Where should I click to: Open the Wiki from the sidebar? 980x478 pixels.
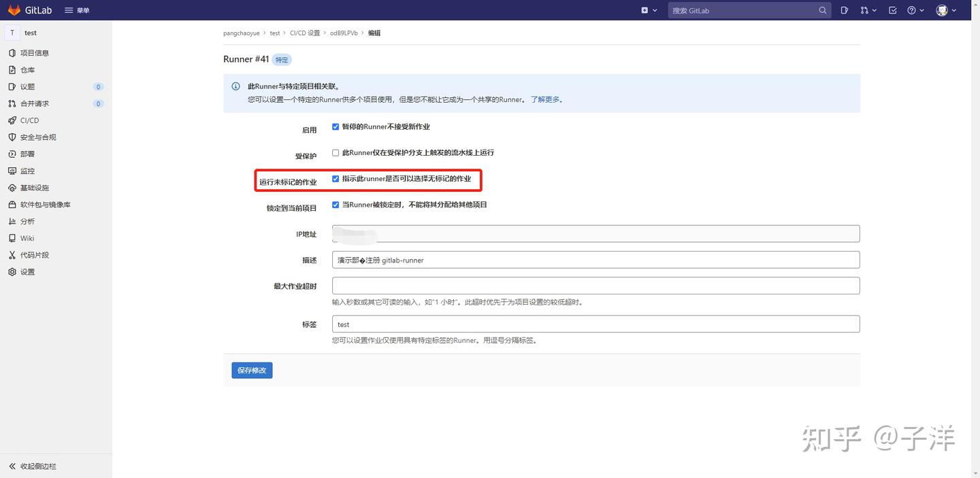pos(27,238)
